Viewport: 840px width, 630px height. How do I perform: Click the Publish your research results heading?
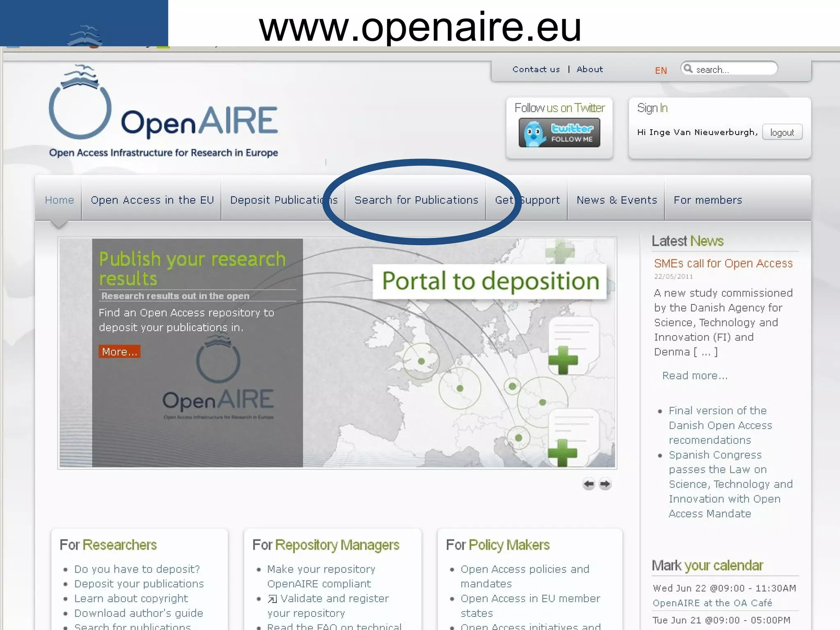point(192,269)
